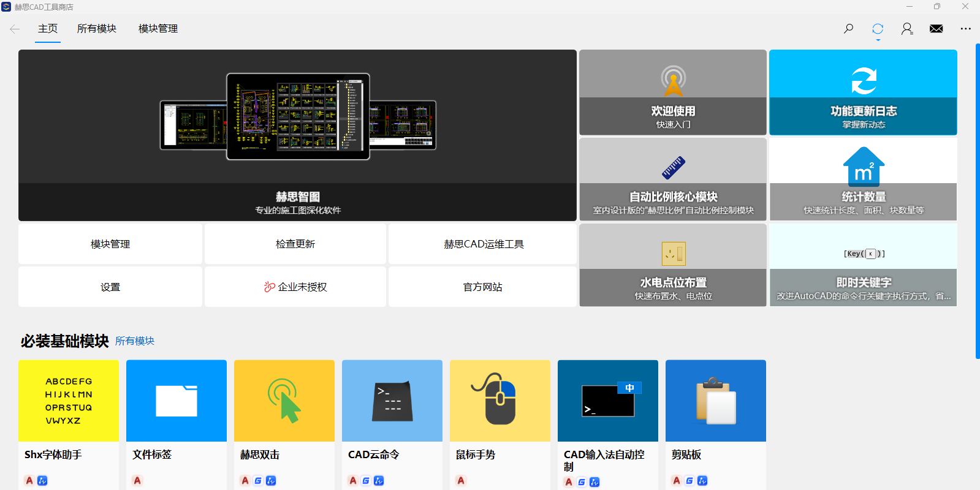Open the three-dot more options menu
Screen dimensions: 980x490
point(966,29)
